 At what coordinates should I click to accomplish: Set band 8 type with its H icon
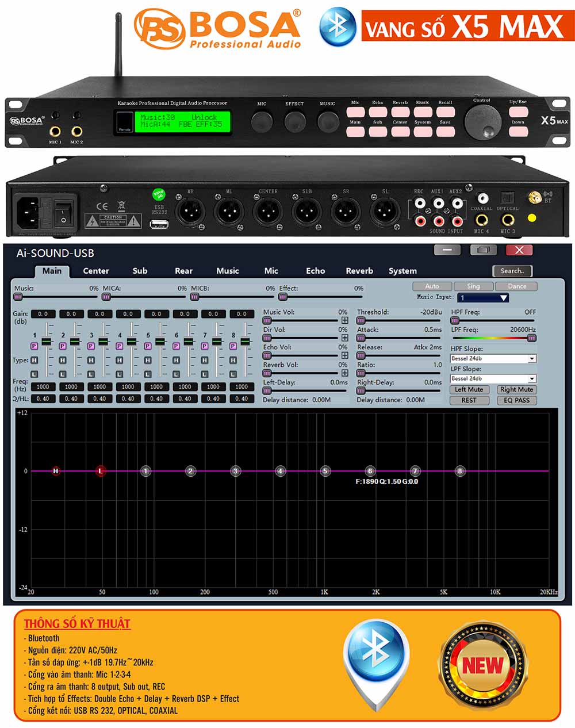point(233,360)
